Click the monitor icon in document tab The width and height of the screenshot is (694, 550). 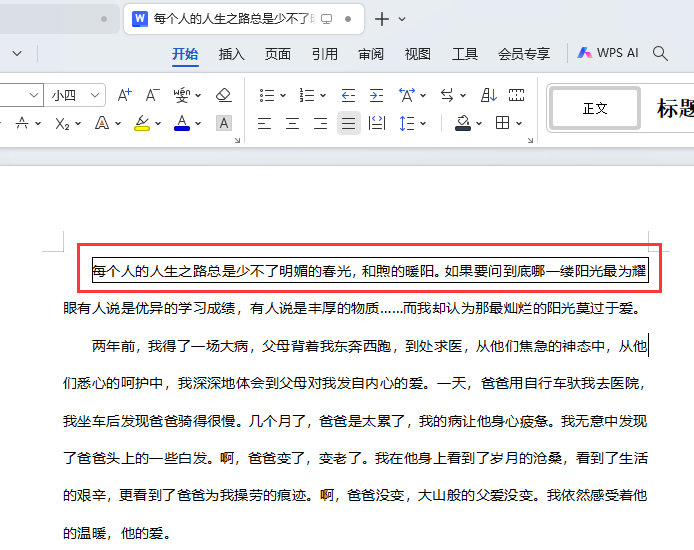pos(327,19)
